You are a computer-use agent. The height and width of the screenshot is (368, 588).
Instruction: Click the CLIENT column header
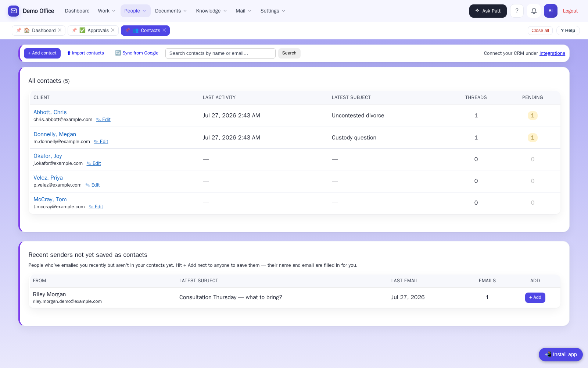point(42,98)
